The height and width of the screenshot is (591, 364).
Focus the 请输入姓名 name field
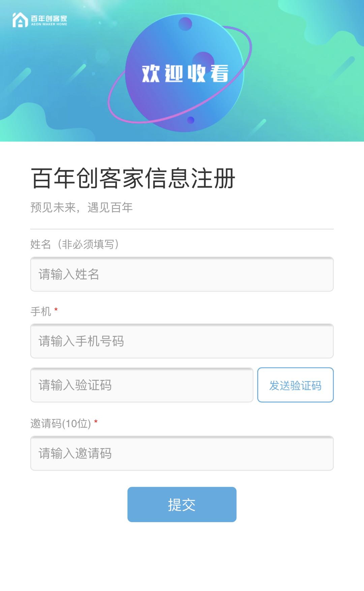182,274
